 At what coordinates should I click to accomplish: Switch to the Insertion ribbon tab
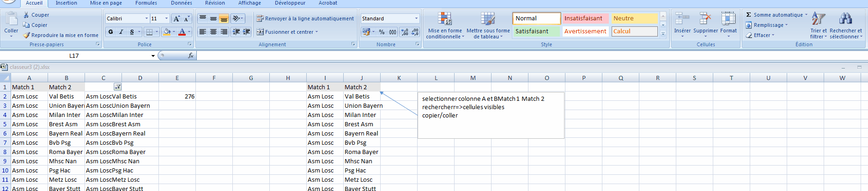point(67,3)
